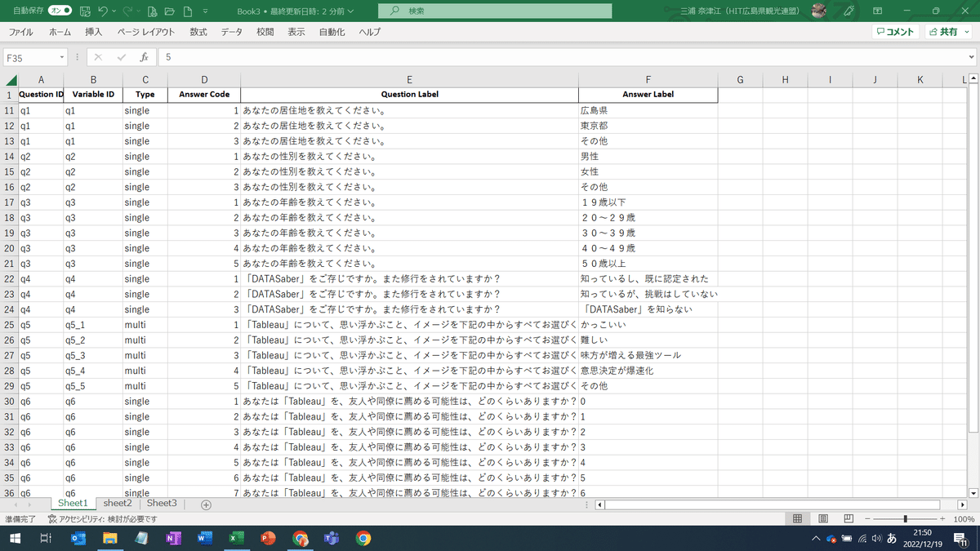Click the cell containing 広島県
Screen dimensions: 980x551
pyautogui.click(x=648, y=110)
